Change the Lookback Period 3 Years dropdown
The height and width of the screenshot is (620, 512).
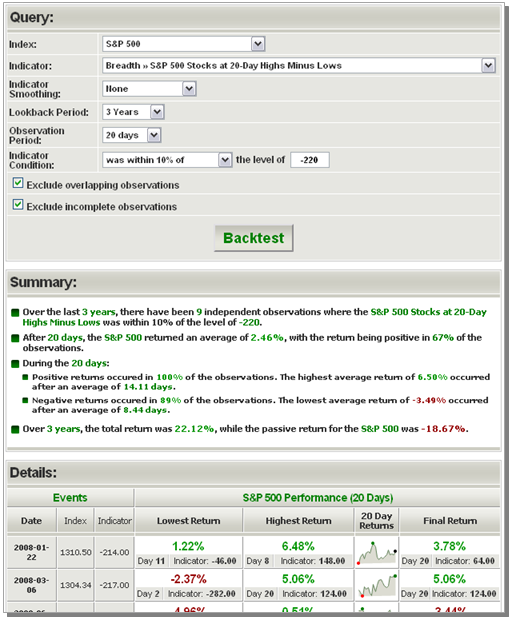(133, 112)
